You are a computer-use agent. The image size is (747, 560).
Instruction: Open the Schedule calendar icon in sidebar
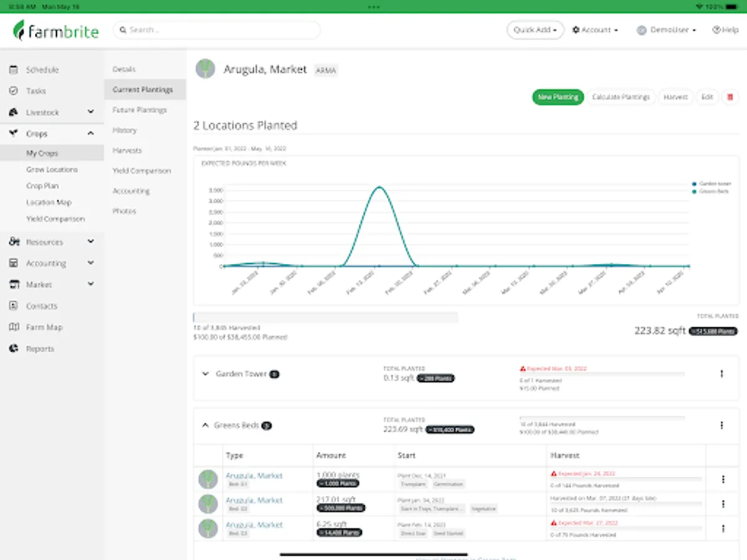point(14,70)
